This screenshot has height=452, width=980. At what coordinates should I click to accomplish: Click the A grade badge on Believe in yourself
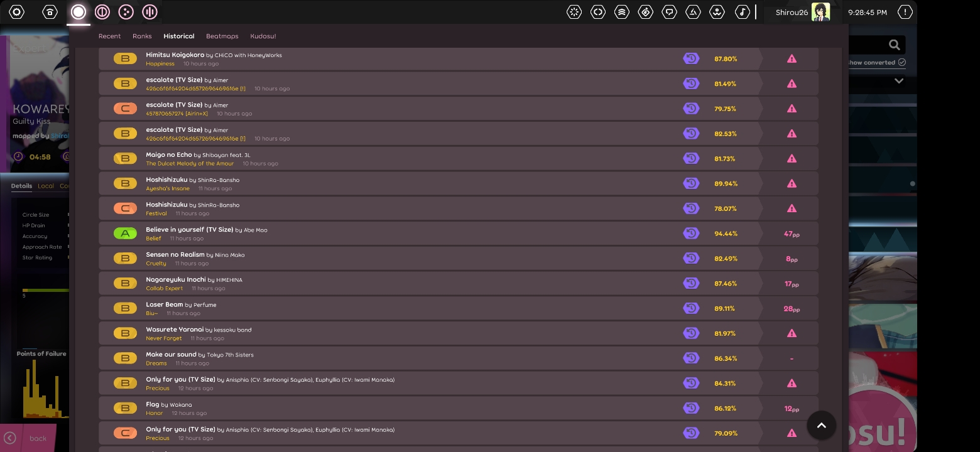click(x=125, y=233)
